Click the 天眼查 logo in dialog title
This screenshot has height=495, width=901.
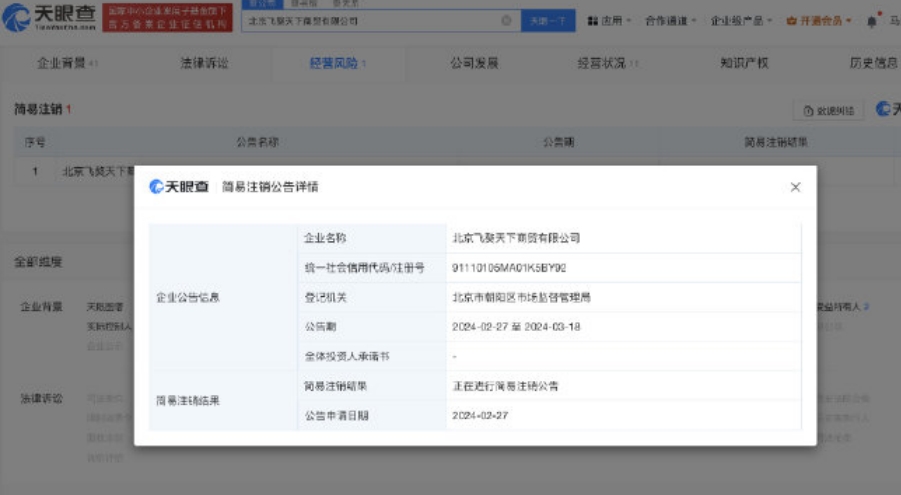pyautogui.click(x=179, y=187)
